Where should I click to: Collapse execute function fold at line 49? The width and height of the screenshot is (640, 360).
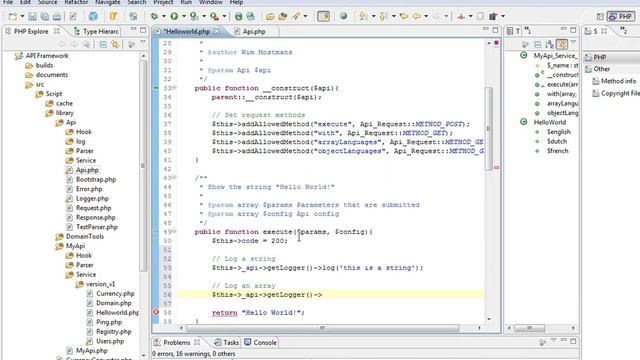click(x=174, y=231)
